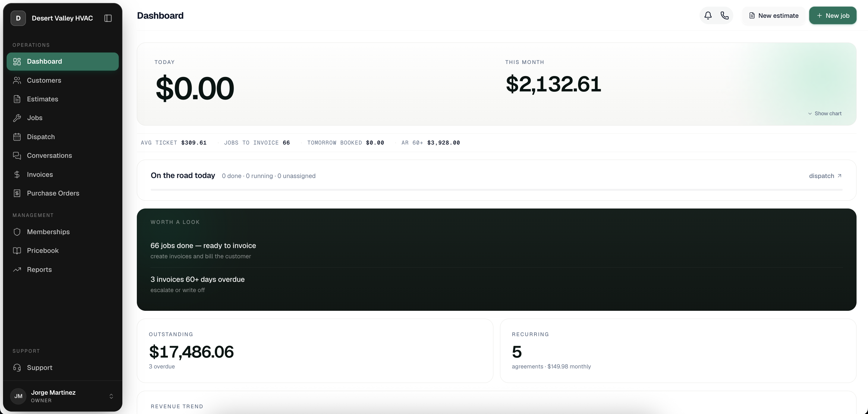Open Support page

coord(63,368)
